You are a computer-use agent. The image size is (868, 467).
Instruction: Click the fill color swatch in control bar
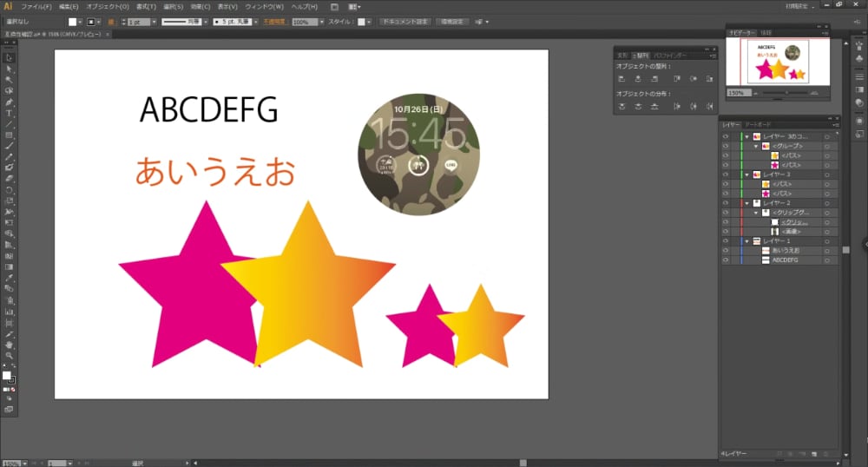click(71, 21)
